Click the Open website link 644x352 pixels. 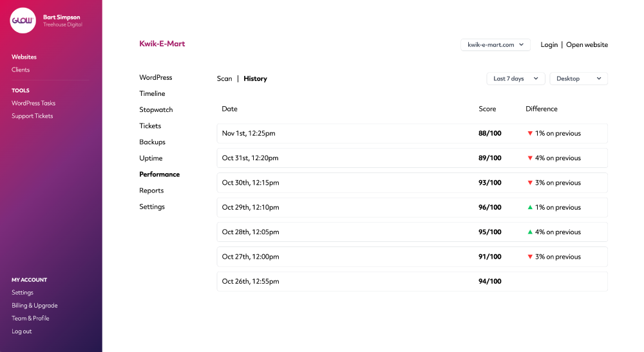tap(587, 44)
